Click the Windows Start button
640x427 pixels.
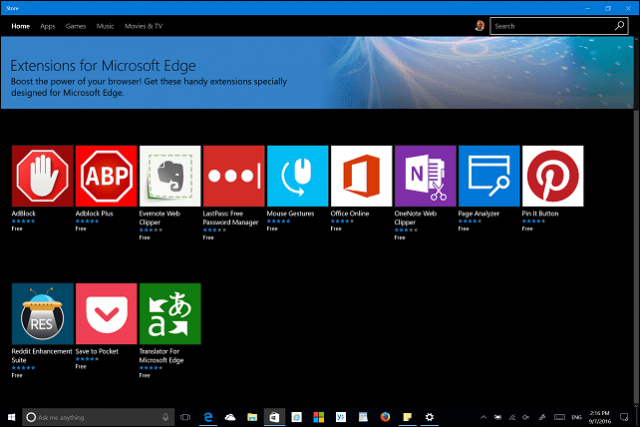(x=11, y=417)
